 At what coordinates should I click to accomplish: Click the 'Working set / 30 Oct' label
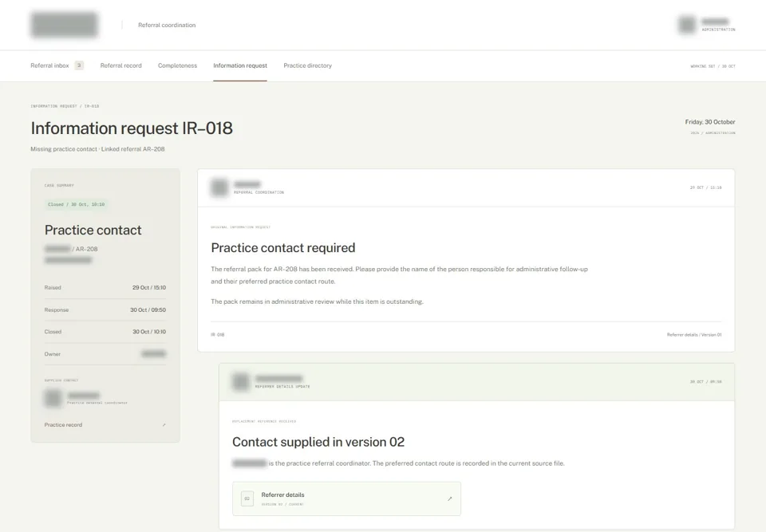713,66
